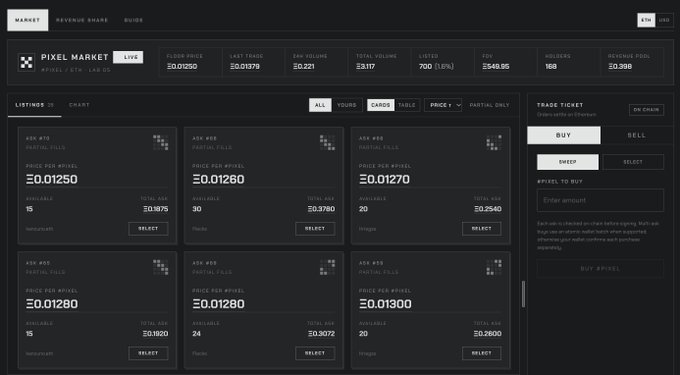Click the pixel avatar on the Ξ0.01300 card
680x375 pixels.
point(494,267)
